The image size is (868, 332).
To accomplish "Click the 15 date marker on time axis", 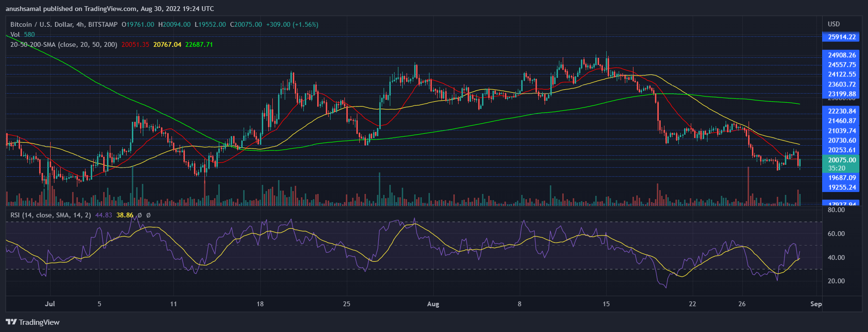I will point(606,304).
